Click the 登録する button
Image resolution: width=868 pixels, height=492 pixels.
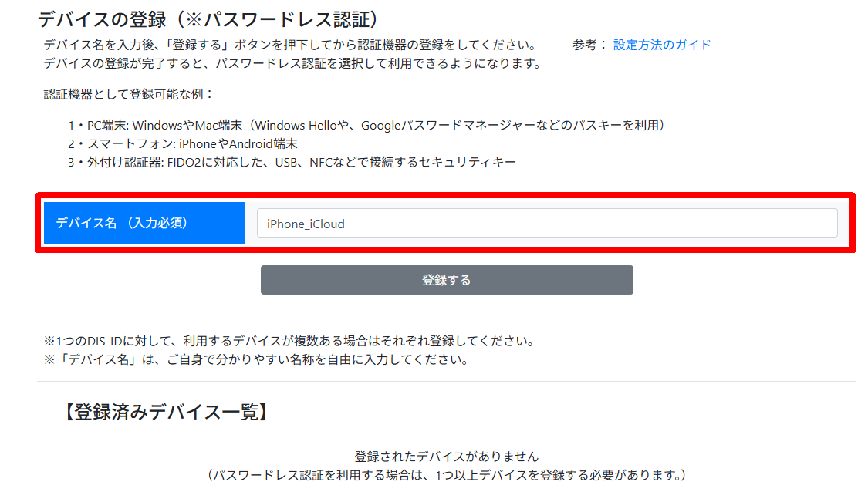click(x=447, y=280)
